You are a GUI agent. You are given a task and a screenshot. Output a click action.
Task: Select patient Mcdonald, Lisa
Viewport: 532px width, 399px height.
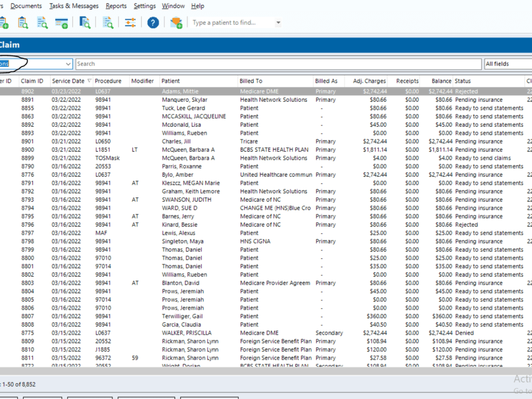pos(181,125)
